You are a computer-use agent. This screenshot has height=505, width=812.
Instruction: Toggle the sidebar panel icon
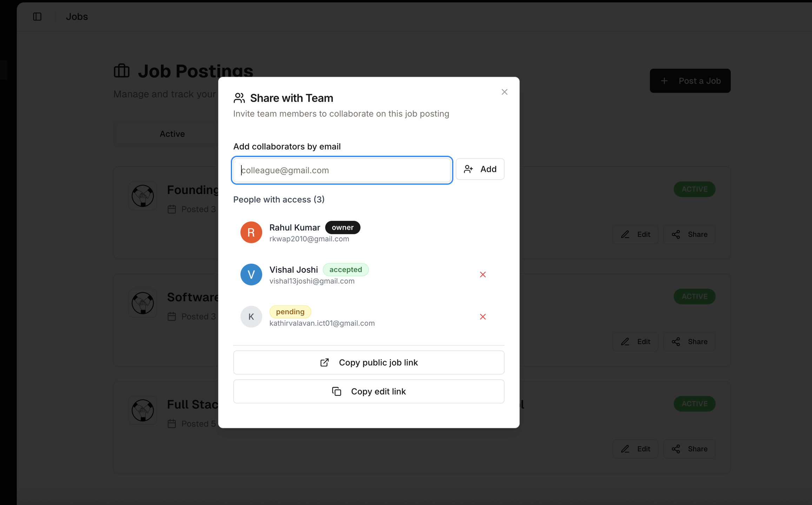[37, 16]
